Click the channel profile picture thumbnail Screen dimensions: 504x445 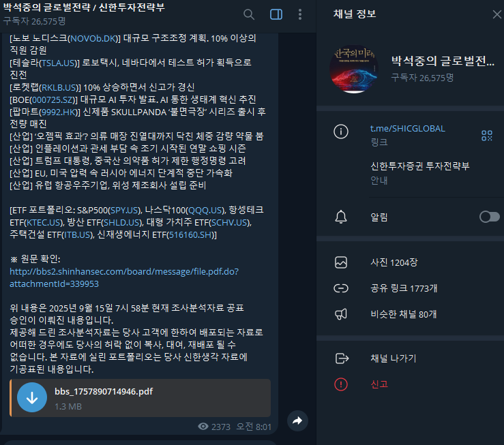point(354,69)
